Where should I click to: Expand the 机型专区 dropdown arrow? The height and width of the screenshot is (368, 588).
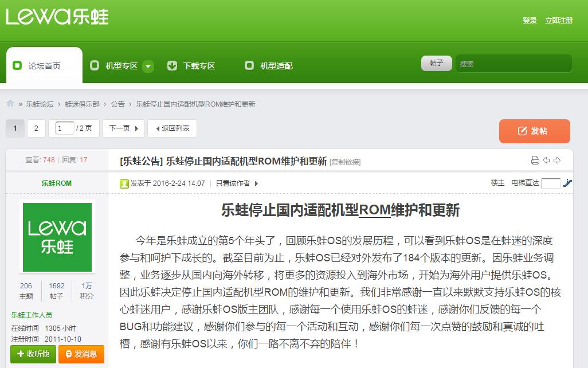coord(148,66)
